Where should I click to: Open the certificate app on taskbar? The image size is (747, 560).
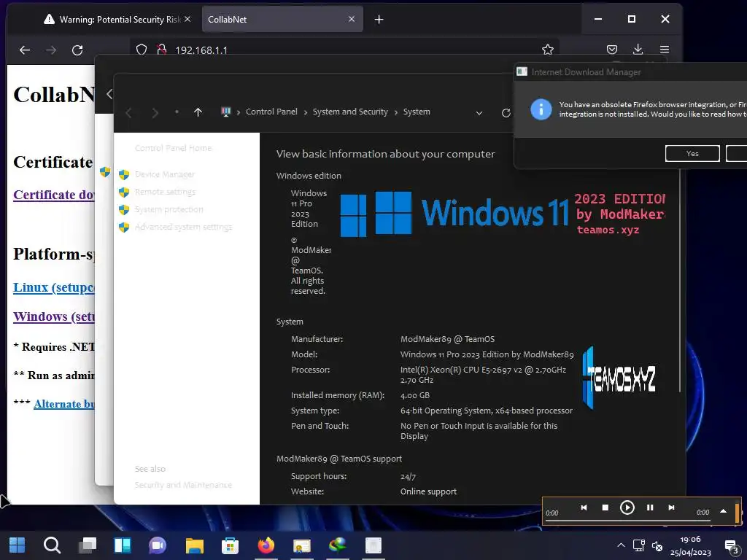[x=301, y=545]
